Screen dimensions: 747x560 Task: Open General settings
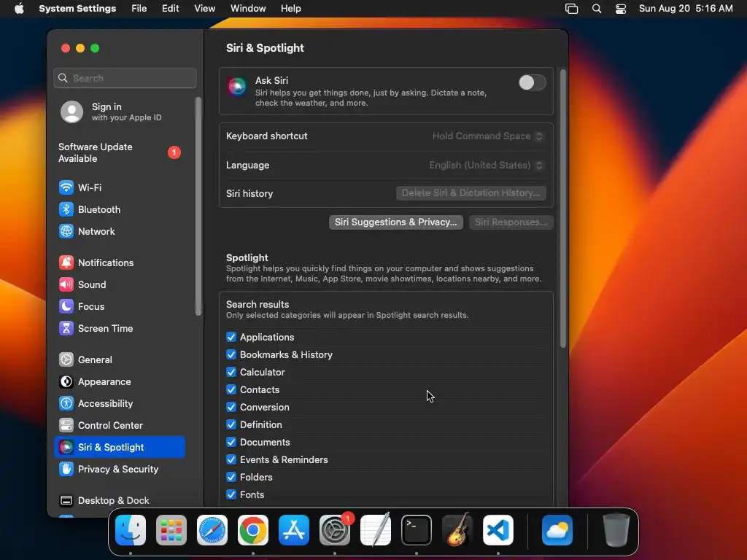pos(119,360)
